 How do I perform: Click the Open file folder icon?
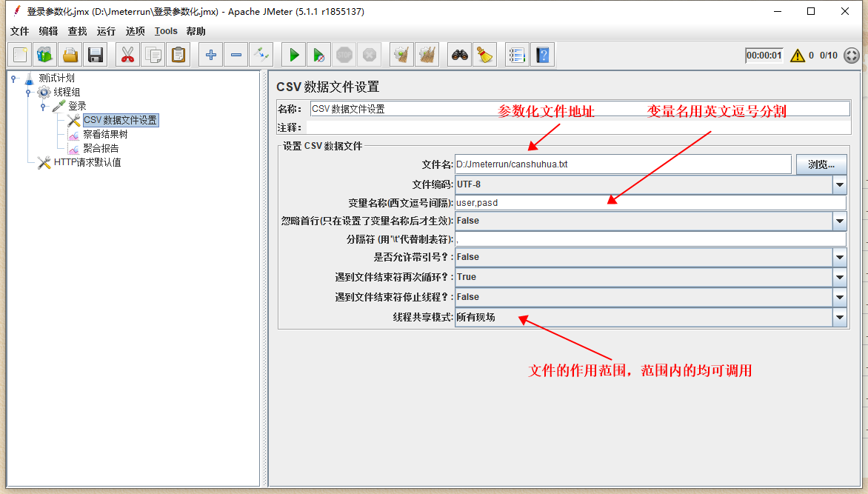click(x=70, y=55)
